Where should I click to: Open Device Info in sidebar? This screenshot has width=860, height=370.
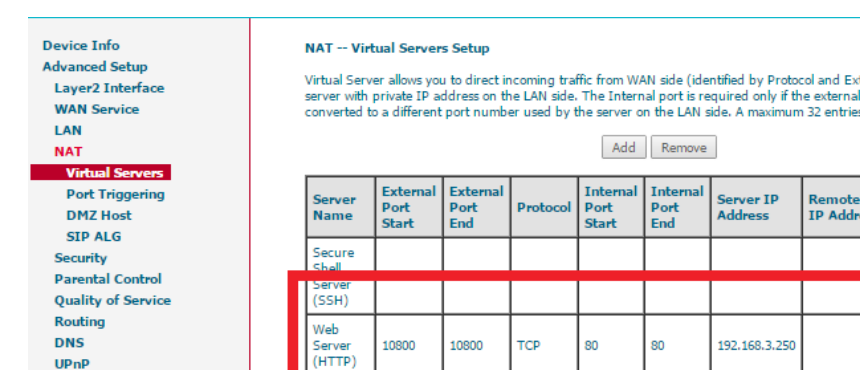81,45
